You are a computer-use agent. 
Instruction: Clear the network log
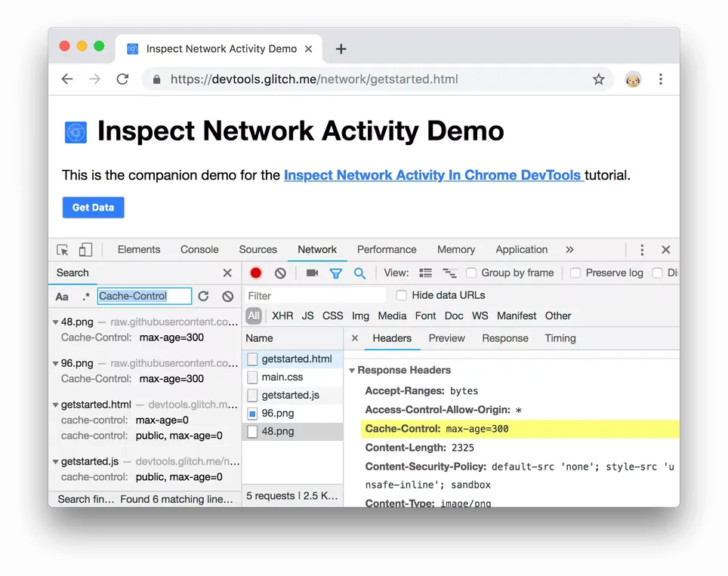pos(280,273)
